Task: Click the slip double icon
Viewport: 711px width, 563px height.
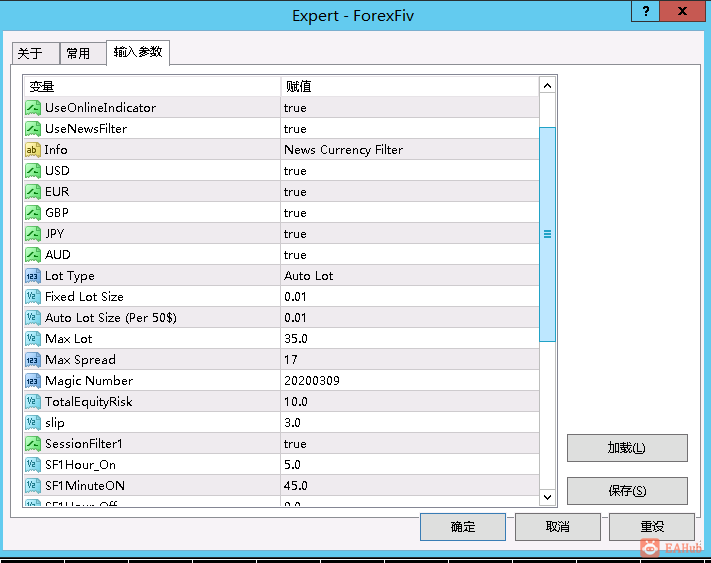Action: tap(33, 423)
